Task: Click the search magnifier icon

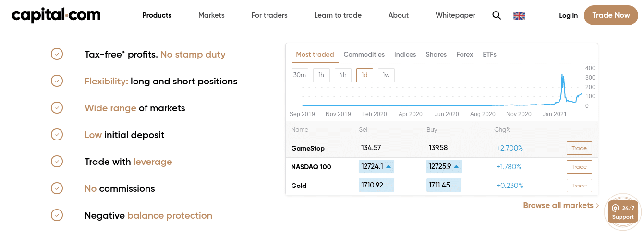Action: coord(497,15)
